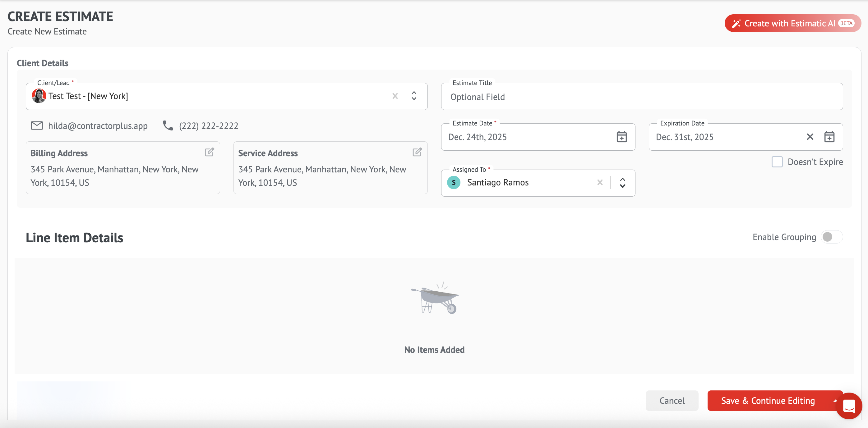
Task: Click the phone icon beside the number
Action: [168, 125]
